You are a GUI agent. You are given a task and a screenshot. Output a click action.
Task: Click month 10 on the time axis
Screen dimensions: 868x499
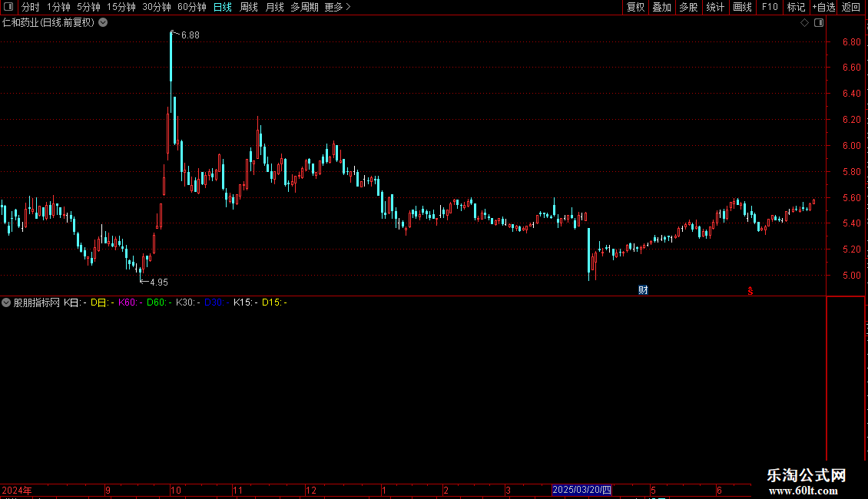coord(175,490)
